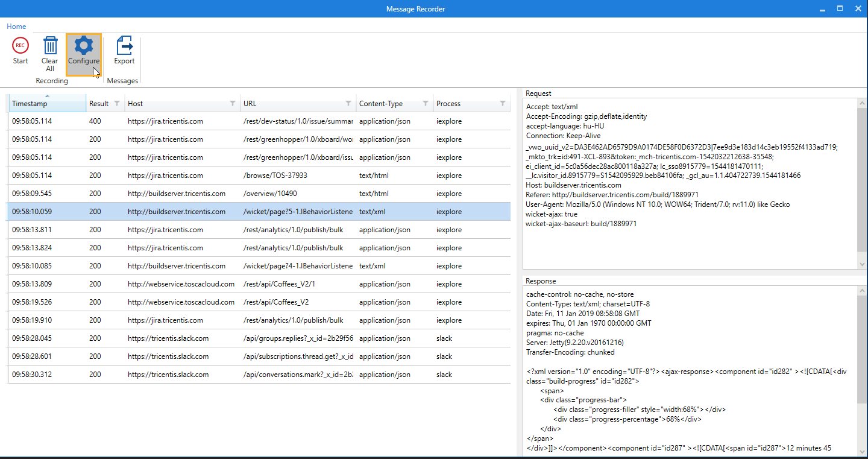The image size is (868, 459).
Task: Filter the Result column
Action: [117, 104]
